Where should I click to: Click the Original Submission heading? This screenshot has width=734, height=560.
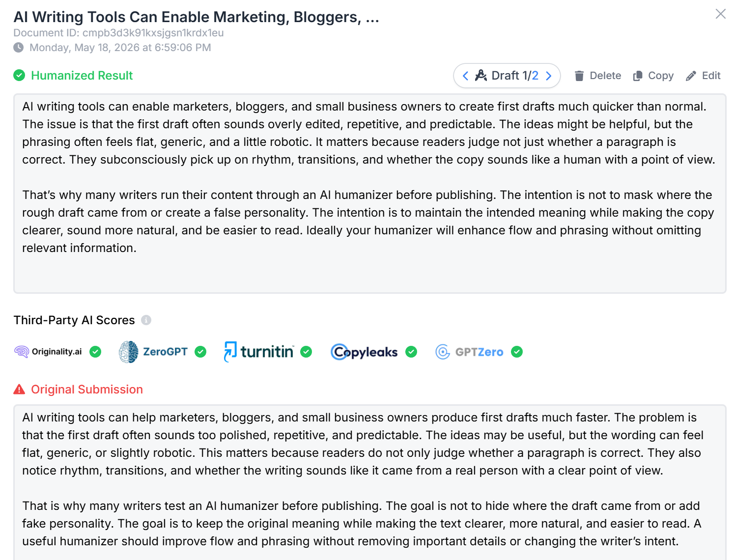click(87, 390)
